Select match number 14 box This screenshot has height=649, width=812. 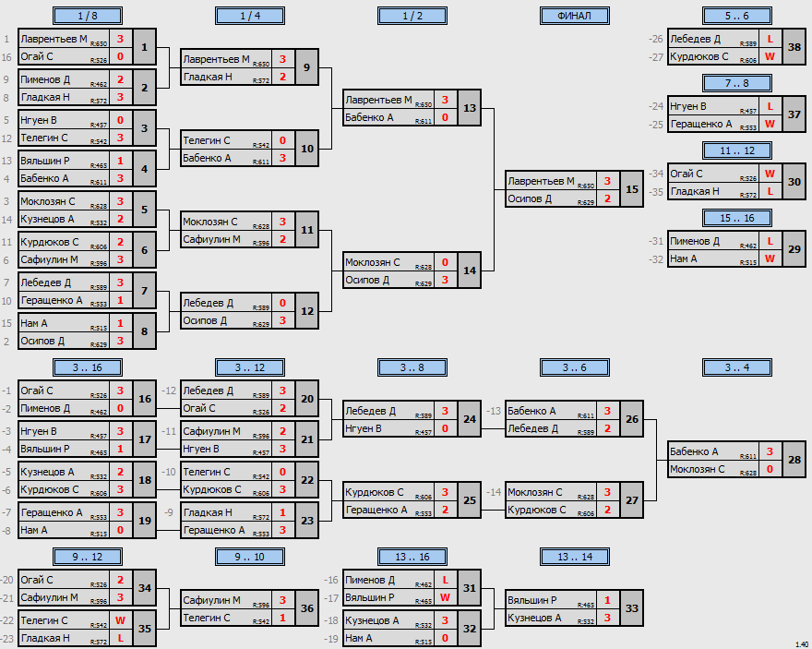coord(469,270)
